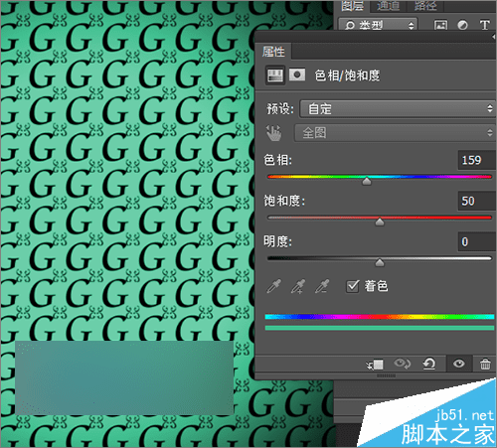Screen dimensions: 497x448
Task: Click the 色相/饱和度 panel title
Action: pos(347,75)
